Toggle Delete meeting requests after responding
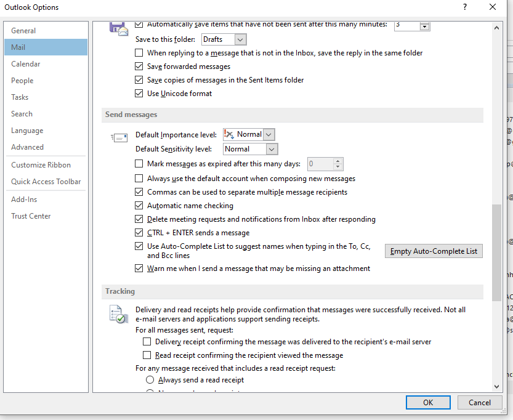Viewport: 513px width, 420px height. pos(139,219)
